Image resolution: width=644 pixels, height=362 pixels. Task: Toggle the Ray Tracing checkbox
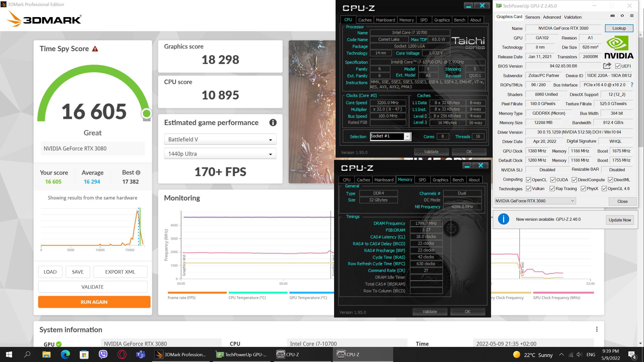552,189
